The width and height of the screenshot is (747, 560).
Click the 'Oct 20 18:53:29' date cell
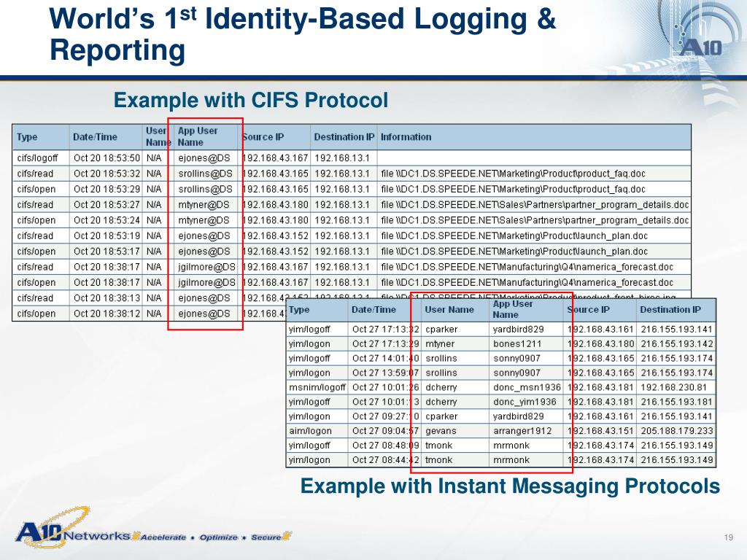107,189
